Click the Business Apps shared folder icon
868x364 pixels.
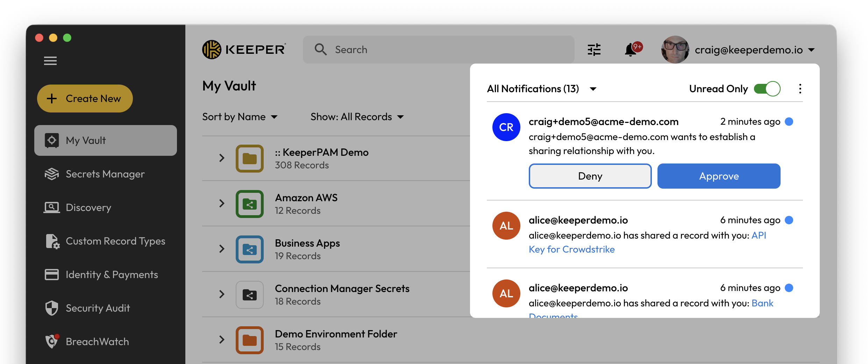tap(249, 249)
